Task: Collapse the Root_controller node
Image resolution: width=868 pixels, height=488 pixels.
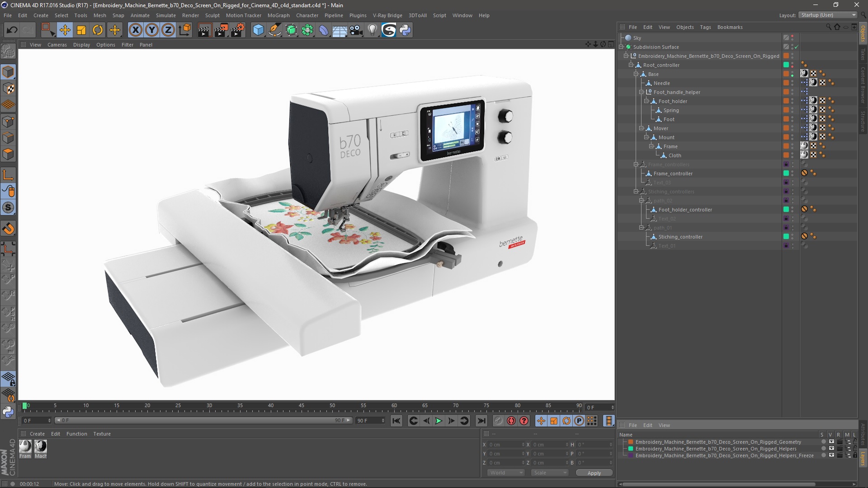Action: (x=631, y=65)
